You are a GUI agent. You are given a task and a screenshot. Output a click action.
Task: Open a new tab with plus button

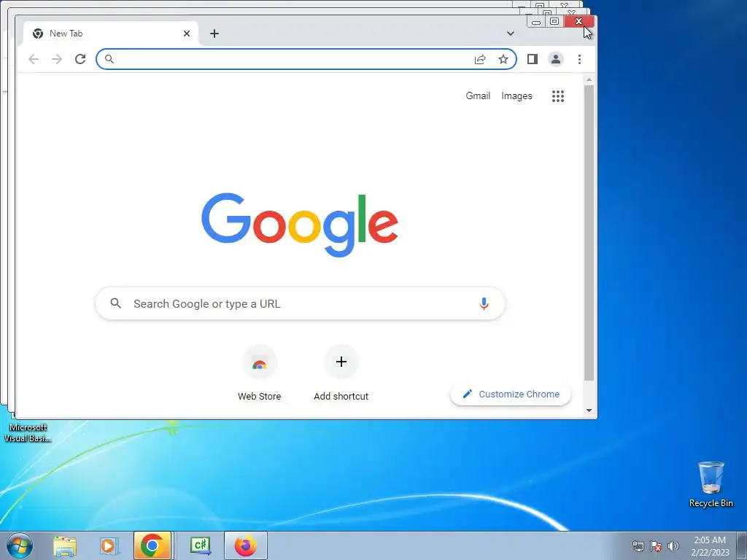pos(214,34)
